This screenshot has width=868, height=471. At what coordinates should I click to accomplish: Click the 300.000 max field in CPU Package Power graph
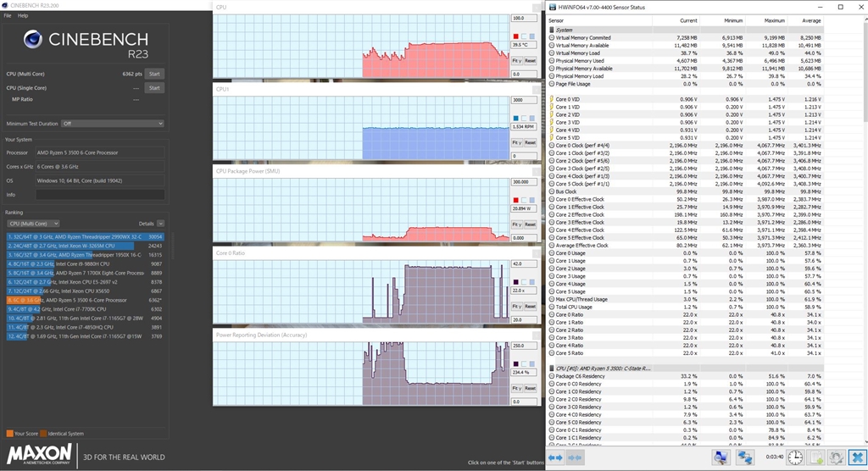(x=524, y=182)
